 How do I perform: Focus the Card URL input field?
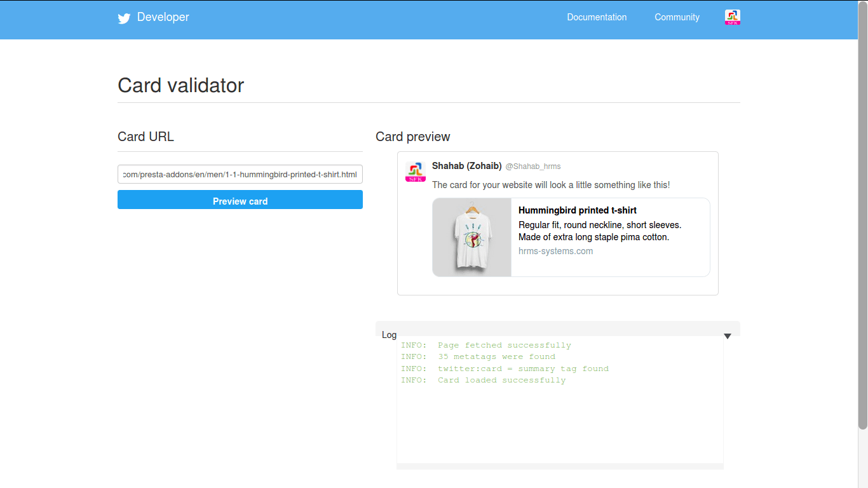pos(240,174)
